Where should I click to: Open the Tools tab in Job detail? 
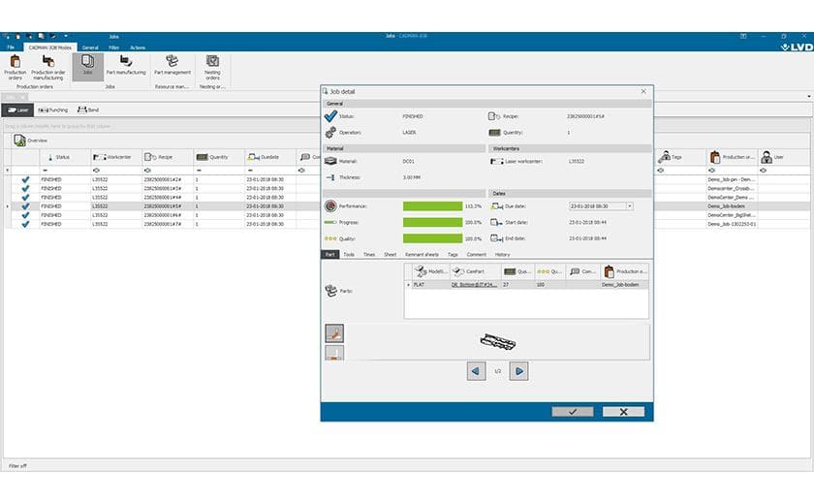pyautogui.click(x=349, y=254)
